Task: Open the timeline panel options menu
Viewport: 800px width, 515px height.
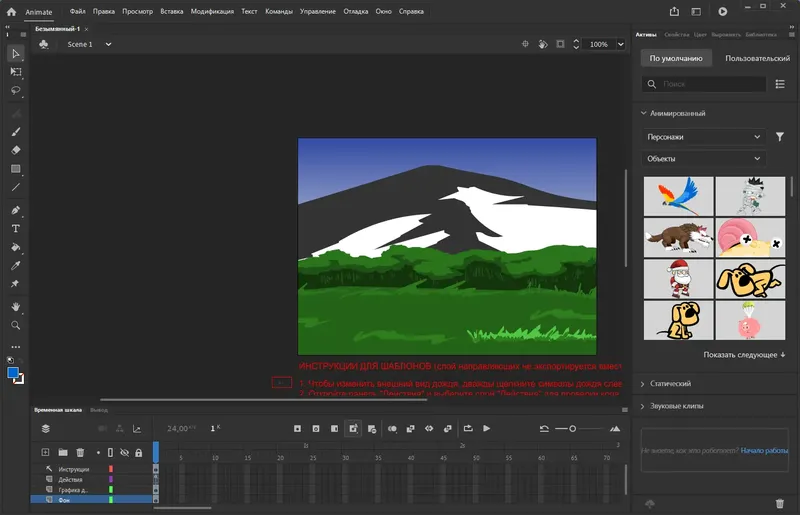Action: [624, 410]
